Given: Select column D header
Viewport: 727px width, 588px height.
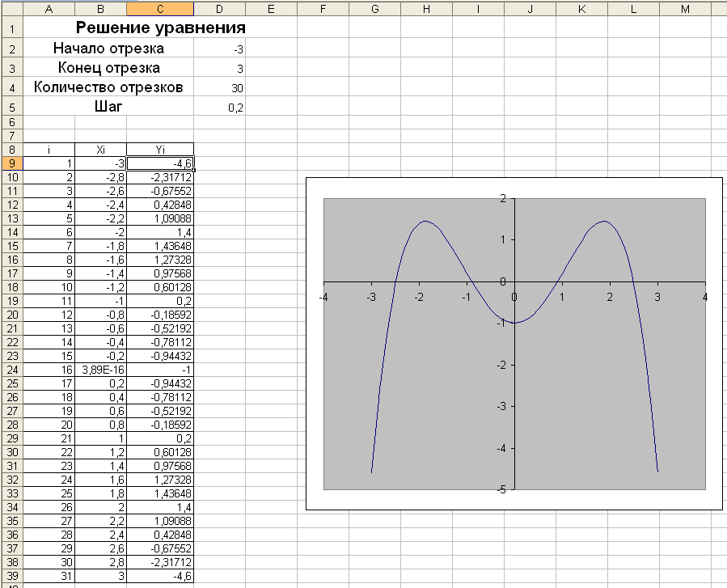Looking at the screenshot, I should [220, 9].
